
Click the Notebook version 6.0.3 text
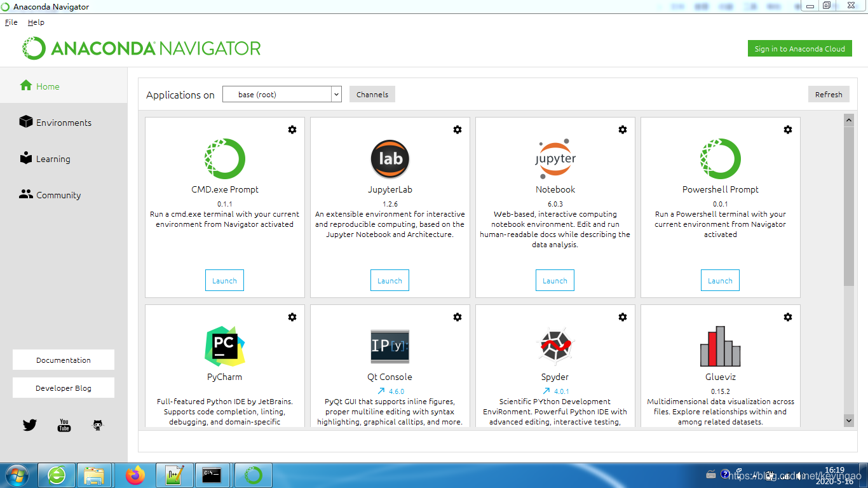click(555, 204)
